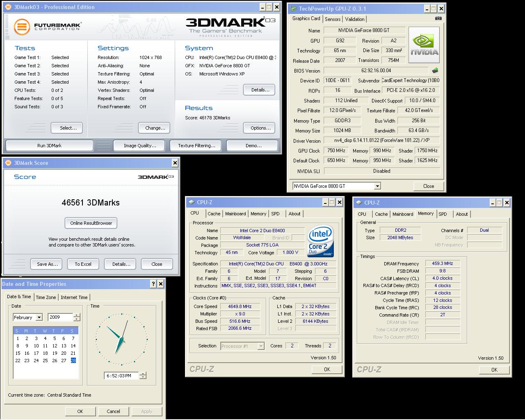This screenshot has width=525, height=420.
Task: Close the 3DMark Score window via X
Action: coord(175,163)
